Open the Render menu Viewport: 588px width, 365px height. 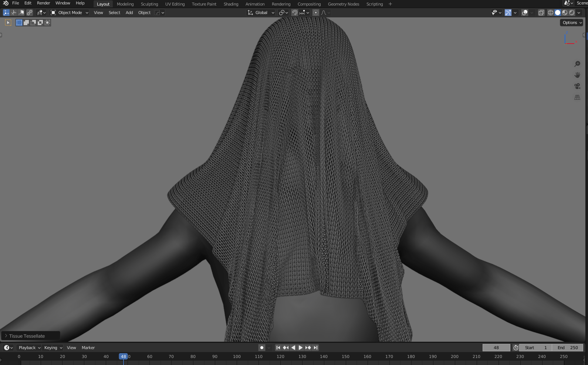(43, 3)
